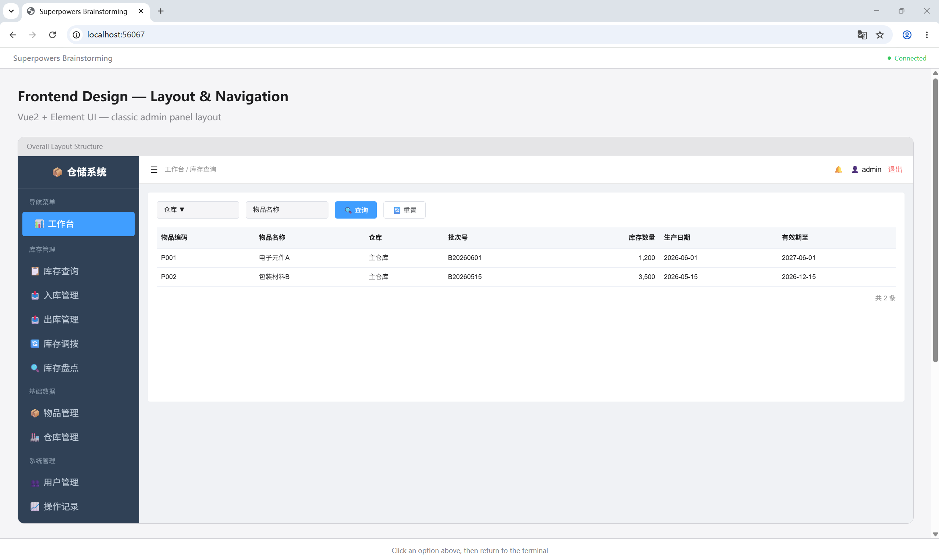The width and height of the screenshot is (939, 560).
Task: Reload the page in browser
Action: tap(52, 35)
